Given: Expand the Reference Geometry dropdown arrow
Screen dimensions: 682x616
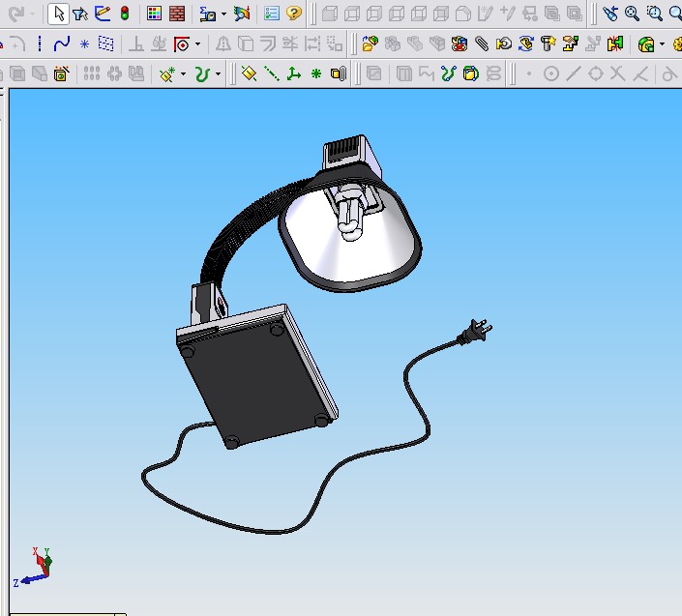Looking at the screenshot, I should coord(183,73).
